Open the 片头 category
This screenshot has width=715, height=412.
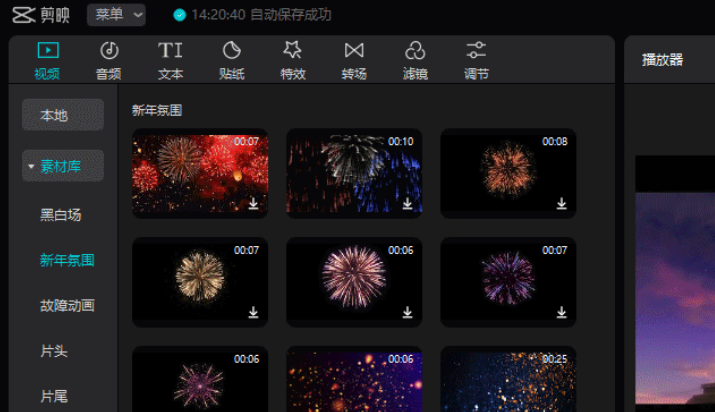pos(54,351)
